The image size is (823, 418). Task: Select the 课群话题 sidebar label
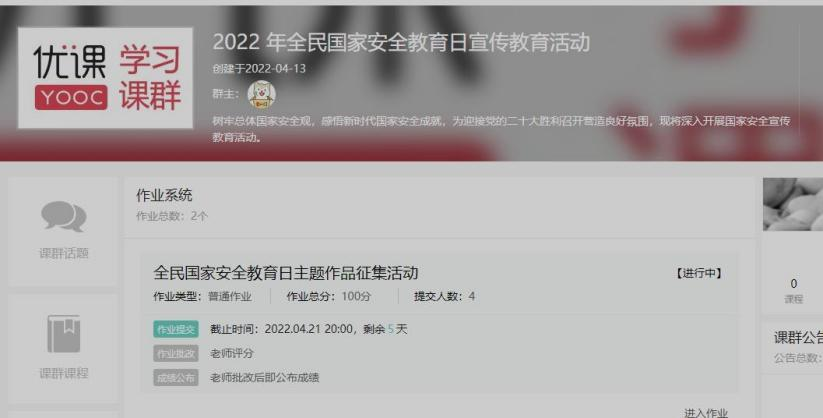pyautogui.click(x=64, y=253)
